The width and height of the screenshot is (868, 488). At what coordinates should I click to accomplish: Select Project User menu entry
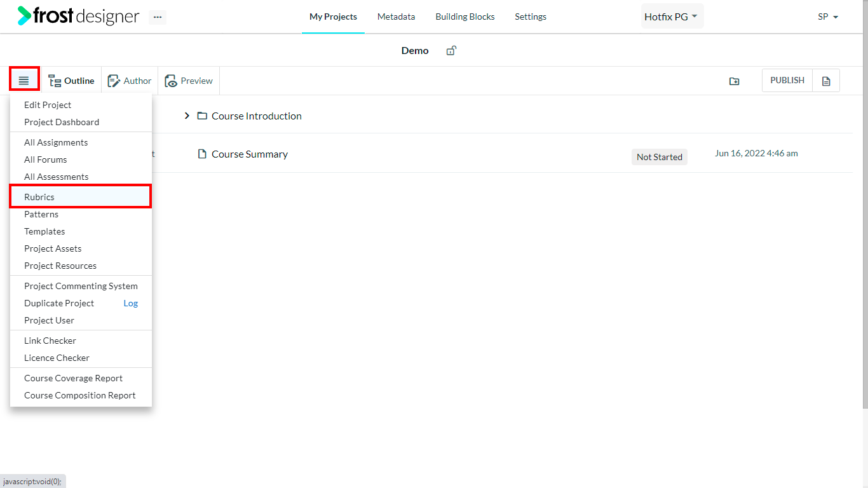[x=81, y=320]
